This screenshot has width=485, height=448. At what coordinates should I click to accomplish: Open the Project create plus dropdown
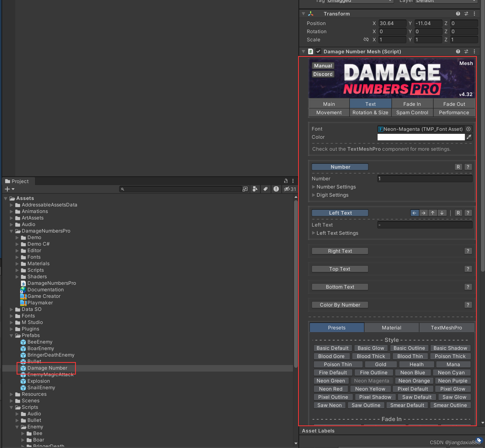click(10, 189)
